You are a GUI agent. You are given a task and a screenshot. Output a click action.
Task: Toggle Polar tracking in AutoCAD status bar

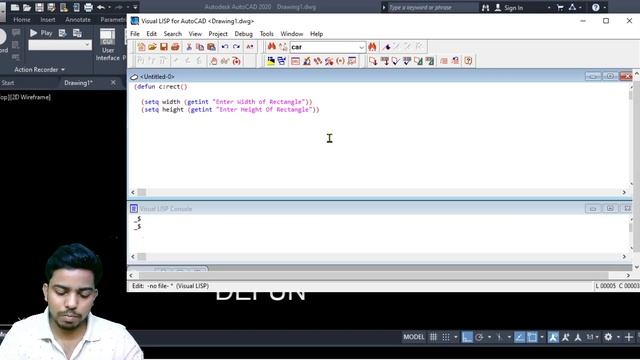tap(480, 337)
